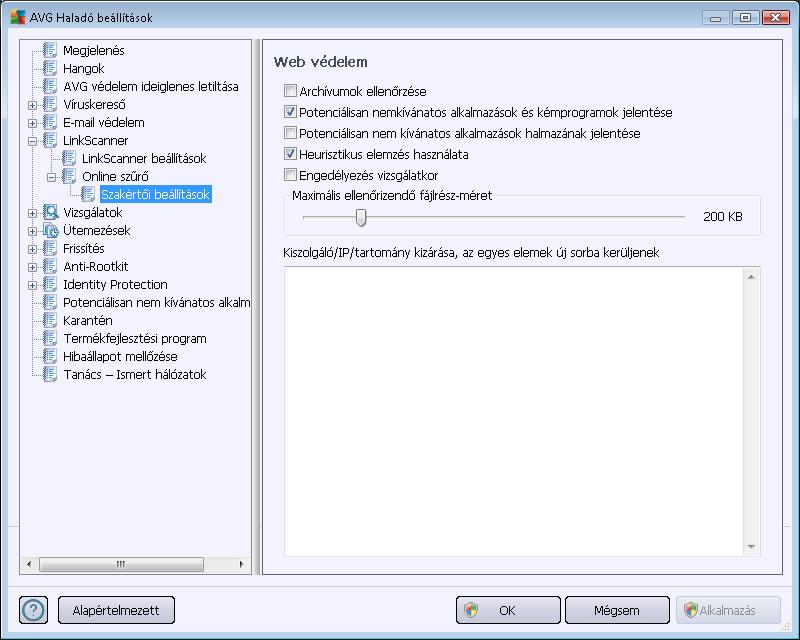Image resolution: width=800 pixels, height=640 pixels.
Task: Click the LinkScanner beállítások page icon
Action: tap(69, 158)
